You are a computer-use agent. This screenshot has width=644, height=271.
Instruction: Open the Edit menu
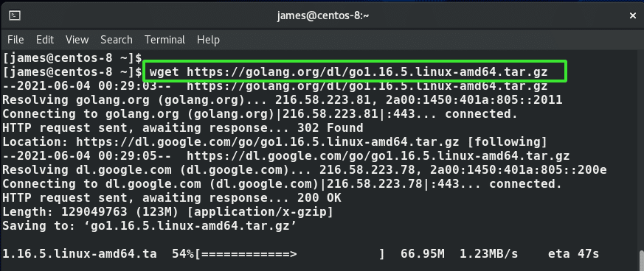[45, 40]
